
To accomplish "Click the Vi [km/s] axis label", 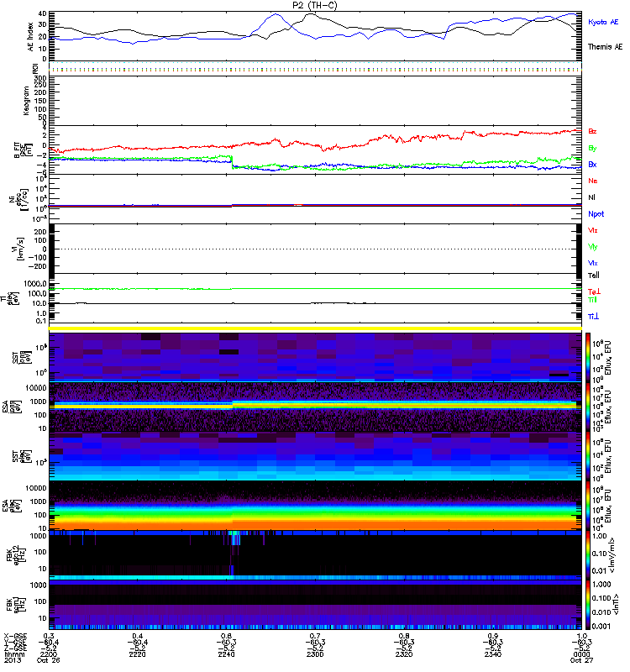I will point(19,249).
